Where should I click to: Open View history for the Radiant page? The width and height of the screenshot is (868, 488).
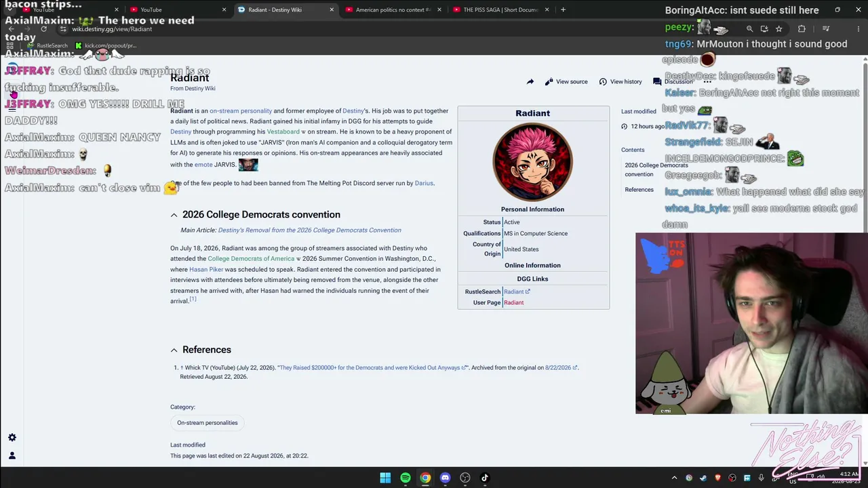coord(620,82)
